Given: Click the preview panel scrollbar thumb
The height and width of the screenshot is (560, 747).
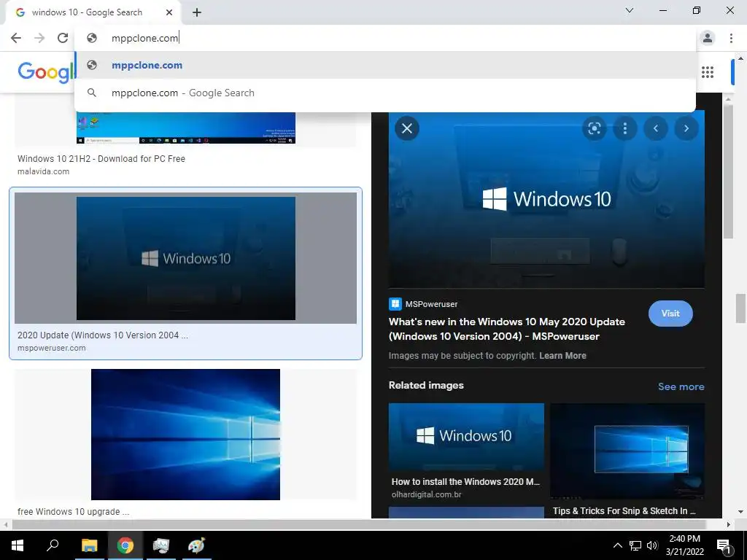Looking at the screenshot, I should click(x=728, y=171).
